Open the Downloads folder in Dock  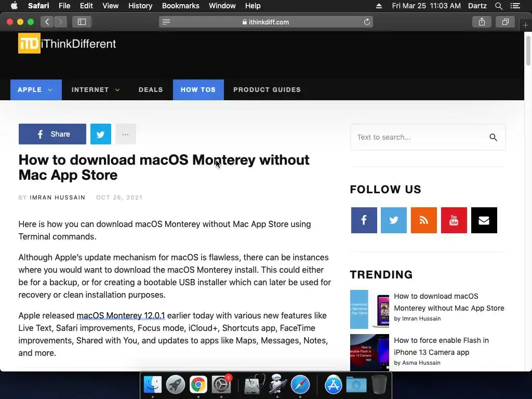pos(356,385)
